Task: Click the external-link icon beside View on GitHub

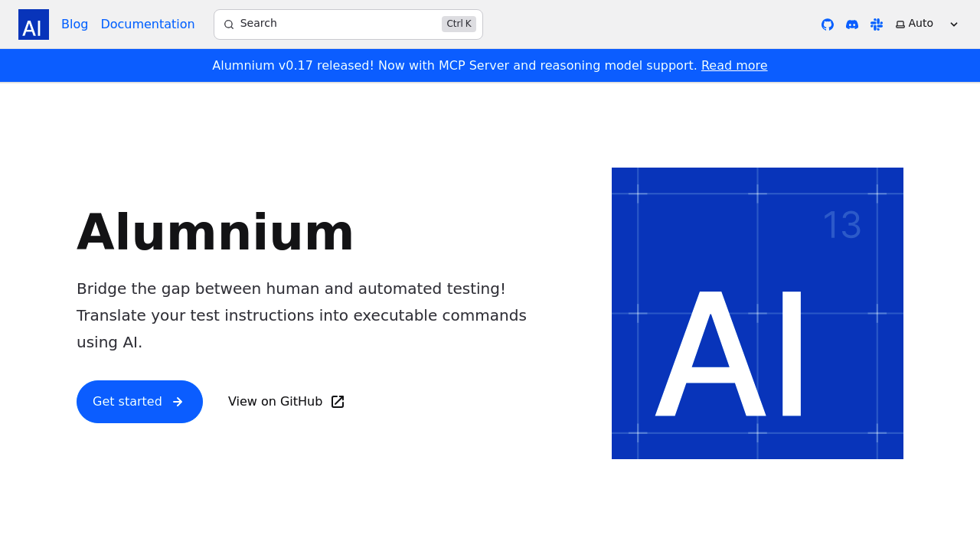Action: [337, 400]
